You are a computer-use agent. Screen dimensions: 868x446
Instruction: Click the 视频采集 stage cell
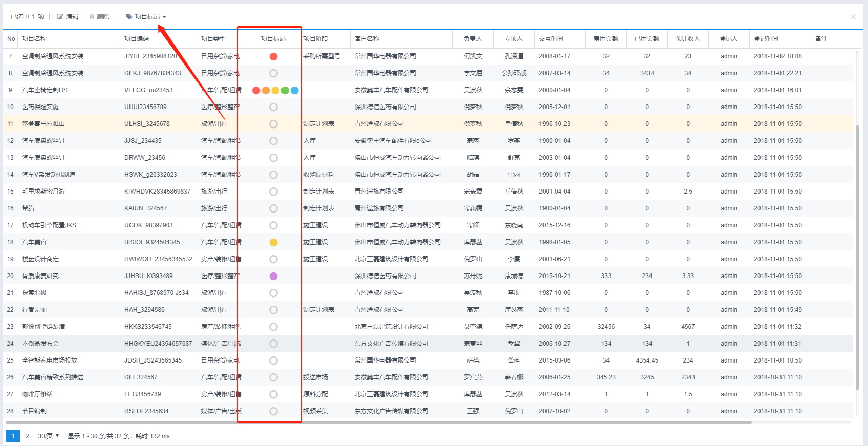(x=316, y=411)
